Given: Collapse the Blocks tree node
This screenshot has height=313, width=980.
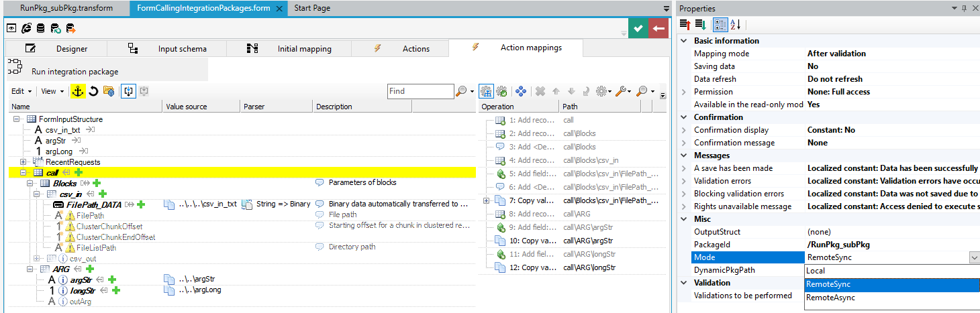Looking at the screenshot, I should click(x=30, y=183).
